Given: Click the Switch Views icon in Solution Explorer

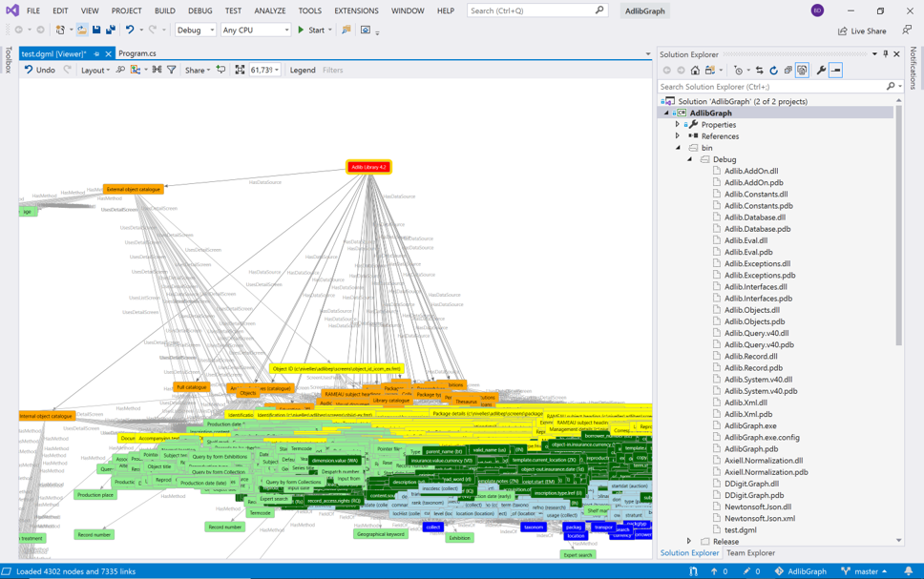Looking at the screenshot, I should coord(710,70).
